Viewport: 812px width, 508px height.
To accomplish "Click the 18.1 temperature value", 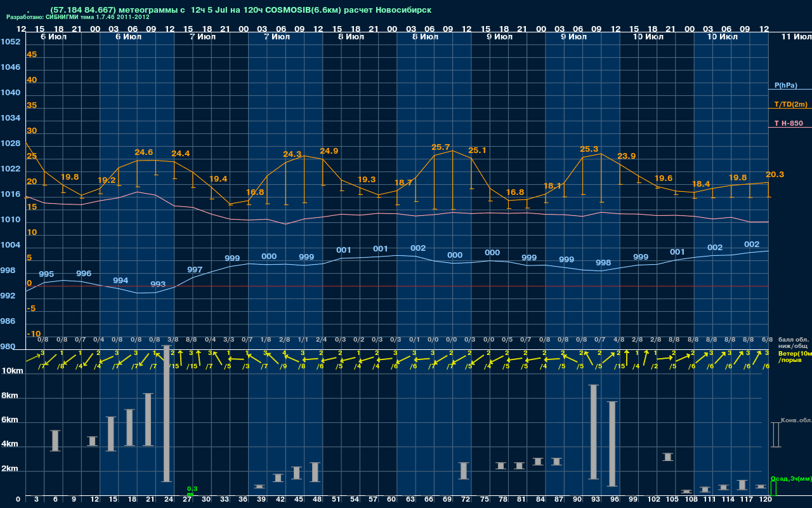I will [x=553, y=186].
